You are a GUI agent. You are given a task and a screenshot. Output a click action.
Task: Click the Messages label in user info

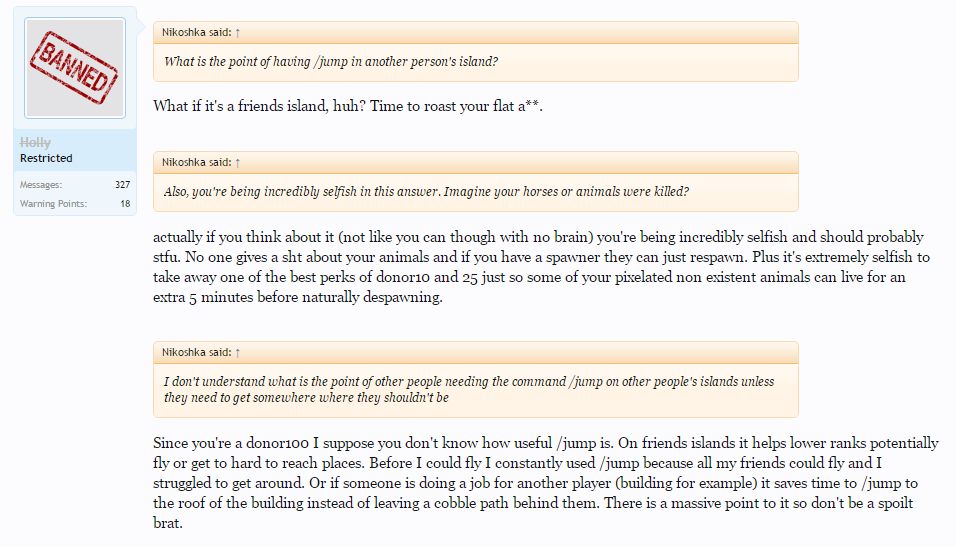click(x=40, y=185)
